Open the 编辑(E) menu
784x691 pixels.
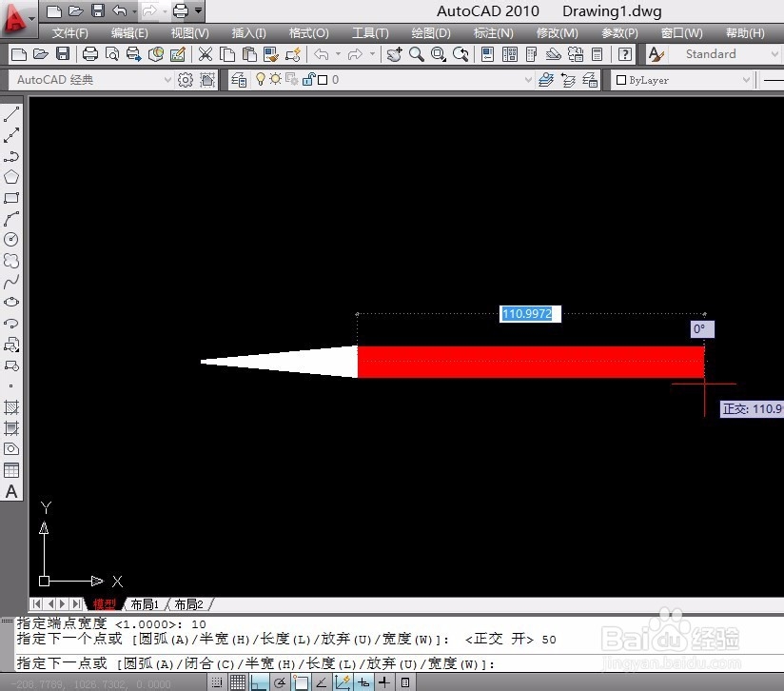[129, 33]
